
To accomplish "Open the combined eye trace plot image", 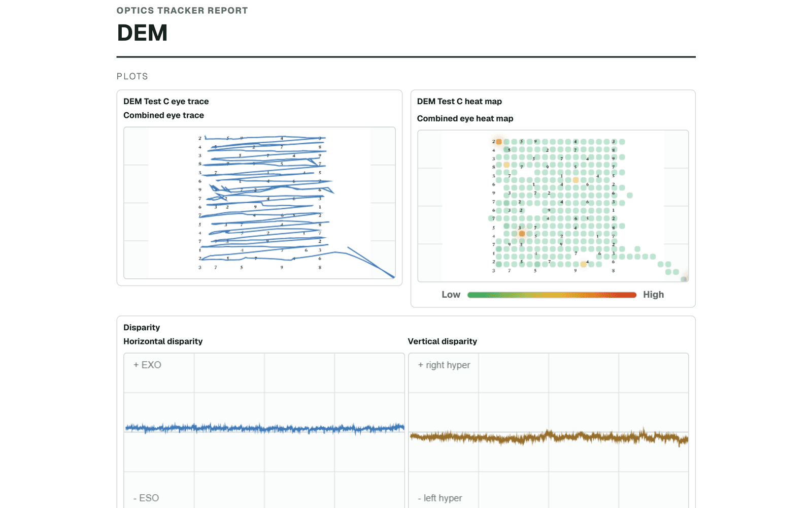I will (259, 203).
